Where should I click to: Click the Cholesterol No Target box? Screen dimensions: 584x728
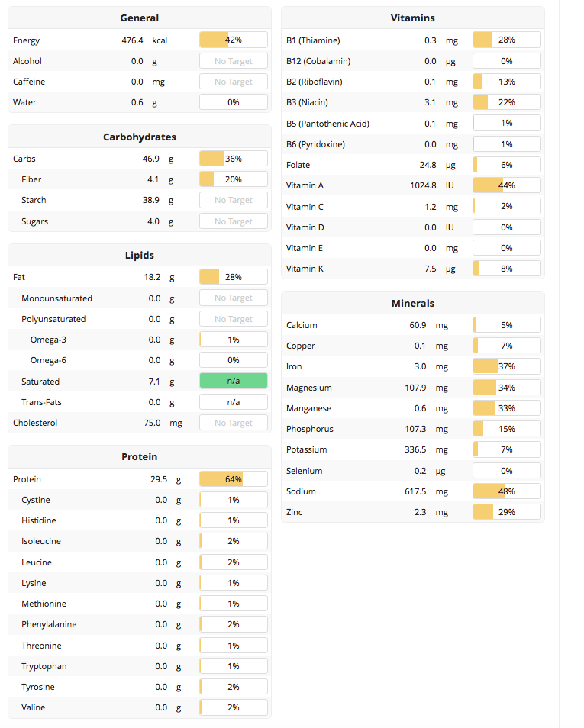click(234, 423)
